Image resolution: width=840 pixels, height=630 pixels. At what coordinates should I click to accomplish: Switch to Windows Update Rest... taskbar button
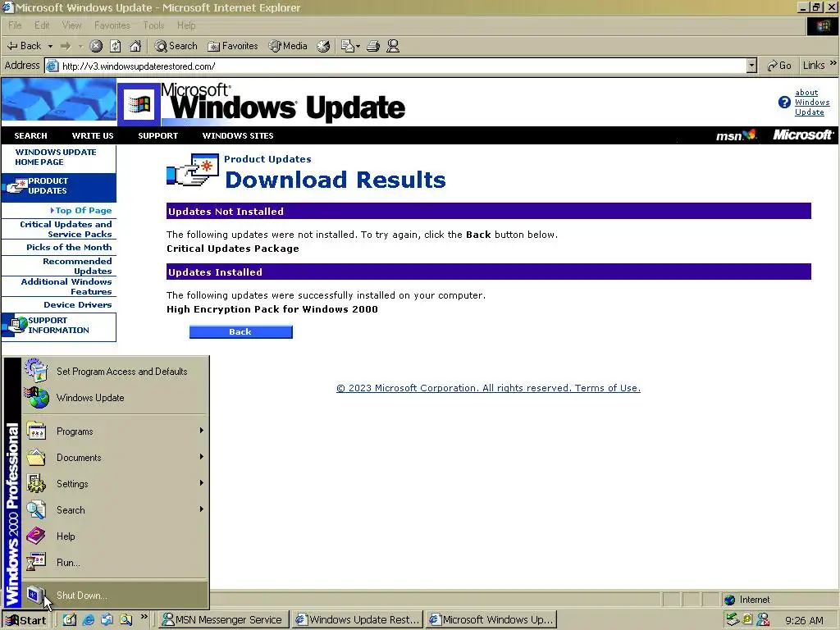point(358,620)
